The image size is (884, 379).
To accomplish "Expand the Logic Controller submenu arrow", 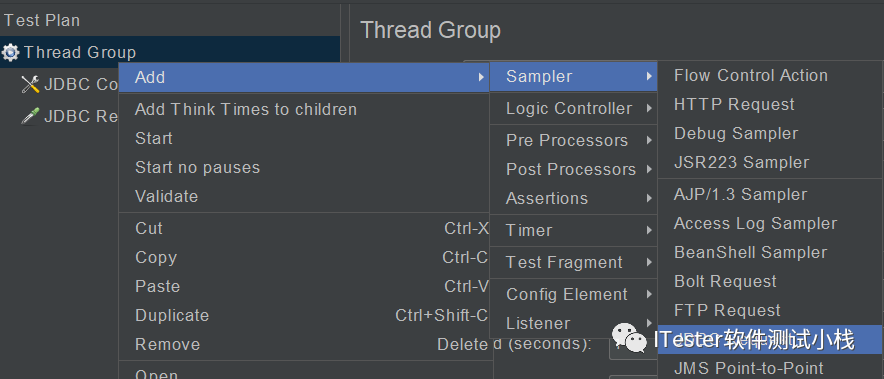I will 650,108.
